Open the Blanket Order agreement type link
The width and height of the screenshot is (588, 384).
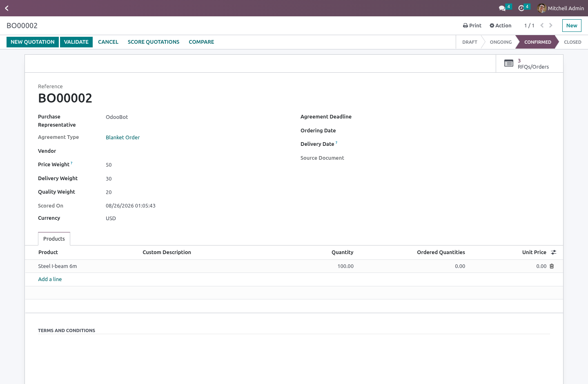point(122,138)
